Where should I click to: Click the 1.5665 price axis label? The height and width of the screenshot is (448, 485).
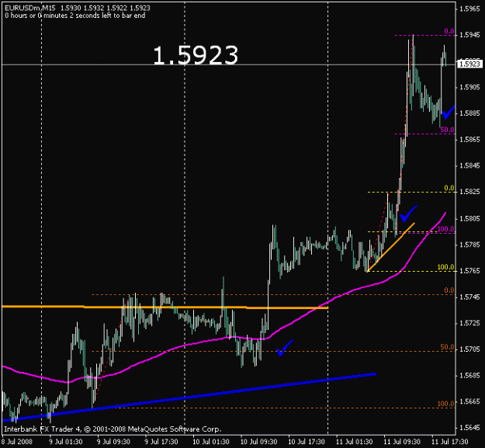point(469,401)
